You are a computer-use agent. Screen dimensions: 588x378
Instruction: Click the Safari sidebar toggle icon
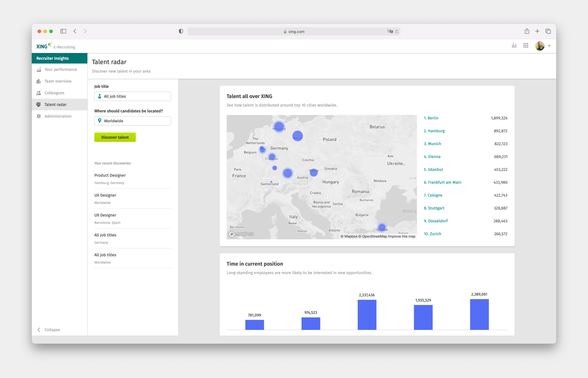[63, 31]
